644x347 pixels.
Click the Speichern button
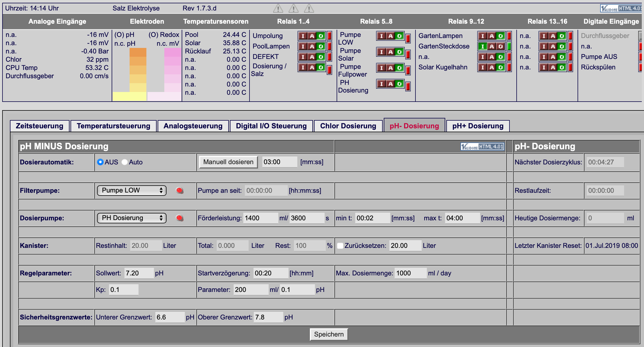pyautogui.click(x=329, y=334)
